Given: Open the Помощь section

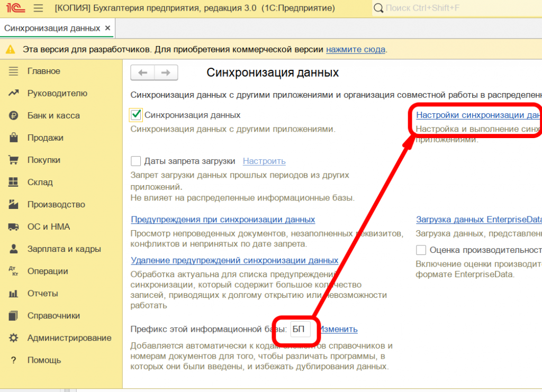Looking at the screenshot, I should pos(44,360).
